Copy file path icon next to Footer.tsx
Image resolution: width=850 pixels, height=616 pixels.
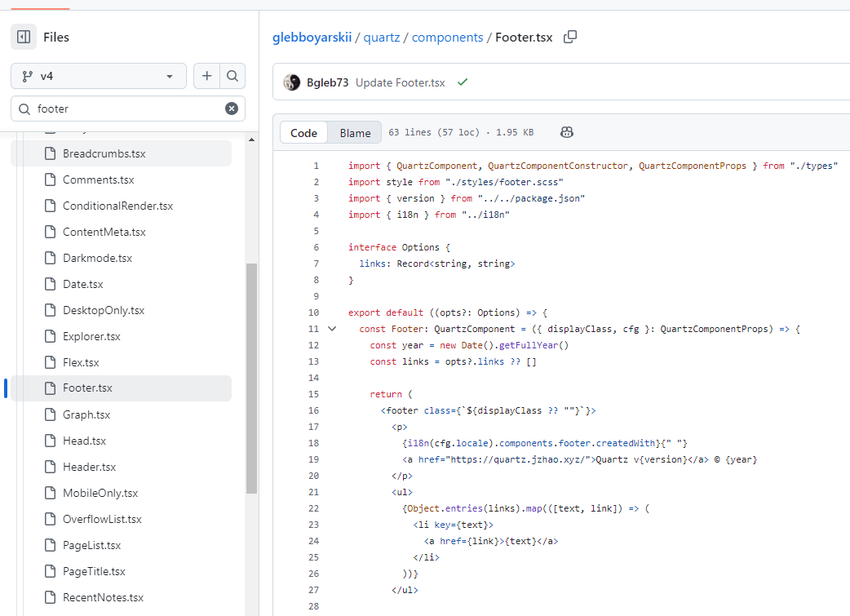571,37
